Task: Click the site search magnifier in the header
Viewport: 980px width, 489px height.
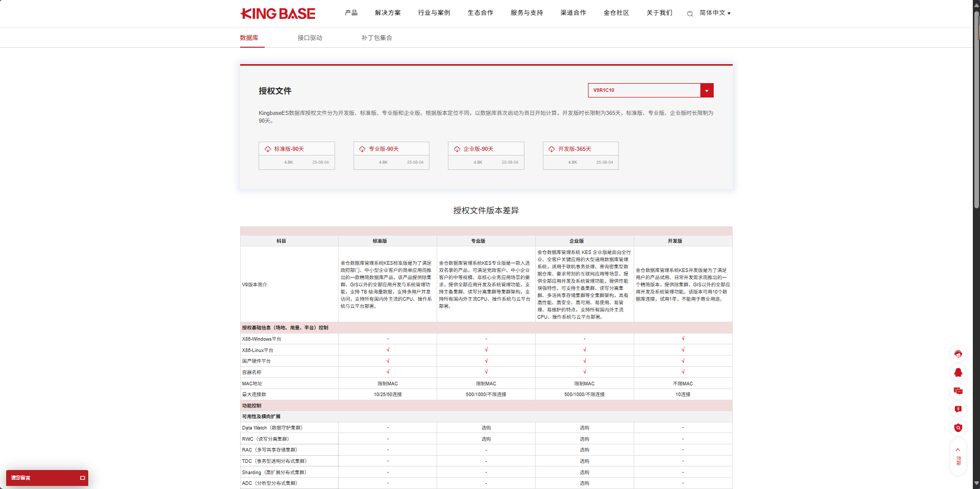Action: pos(689,13)
